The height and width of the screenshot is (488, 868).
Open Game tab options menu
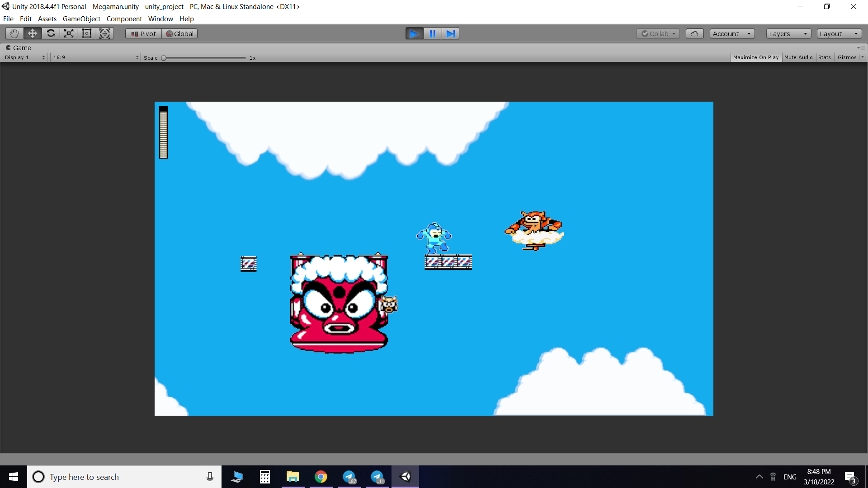pyautogui.click(x=861, y=48)
